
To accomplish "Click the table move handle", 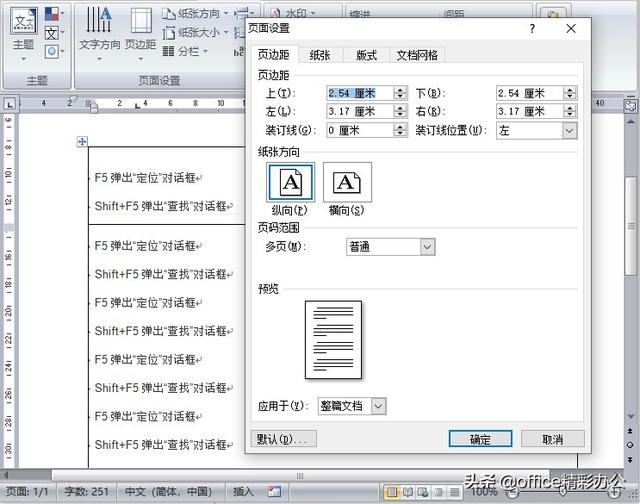I will (82, 142).
